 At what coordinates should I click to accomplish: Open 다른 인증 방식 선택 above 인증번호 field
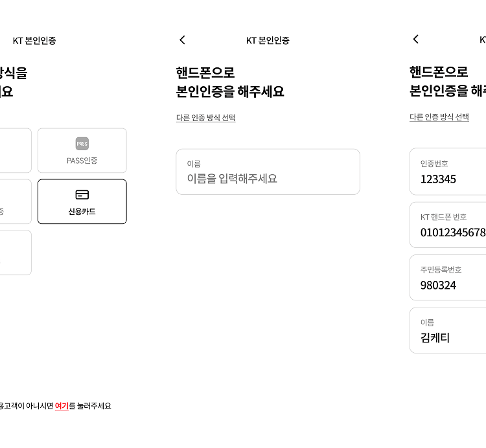coord(439,117)
